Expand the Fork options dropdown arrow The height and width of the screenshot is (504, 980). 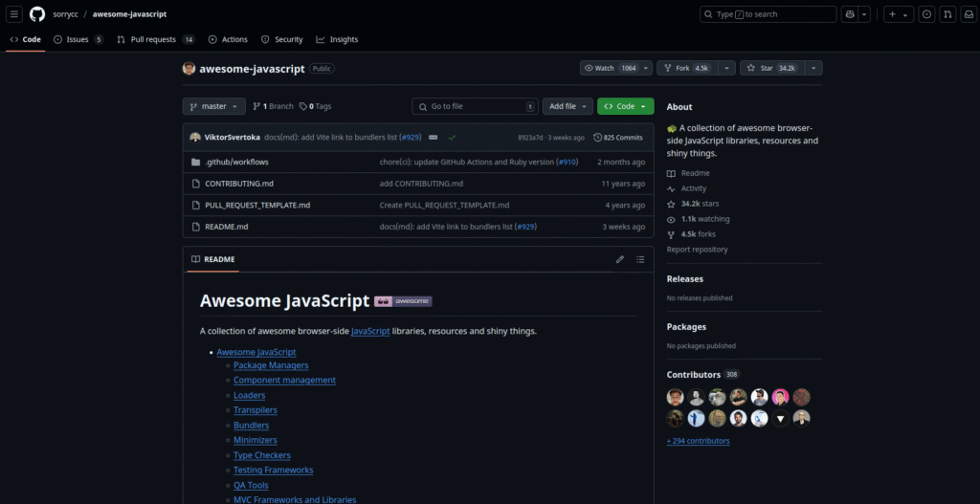click(x=726, y=68)
